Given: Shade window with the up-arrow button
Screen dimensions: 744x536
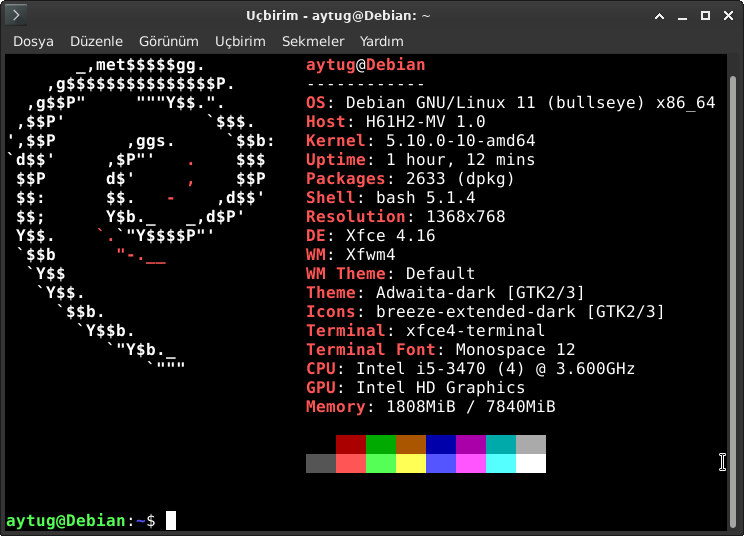Looking at the screenshot, I should coord(659,16).
